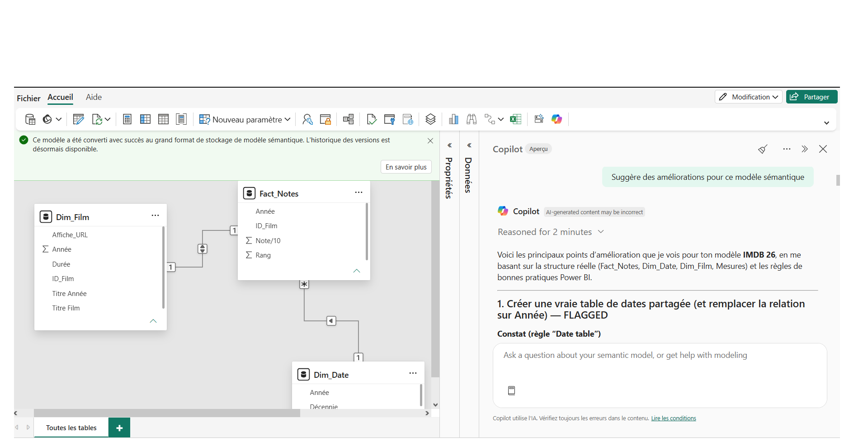Collapse the Dim_Film table card
This screenshot has height=446, width=868.
click(x=153, y=321)
